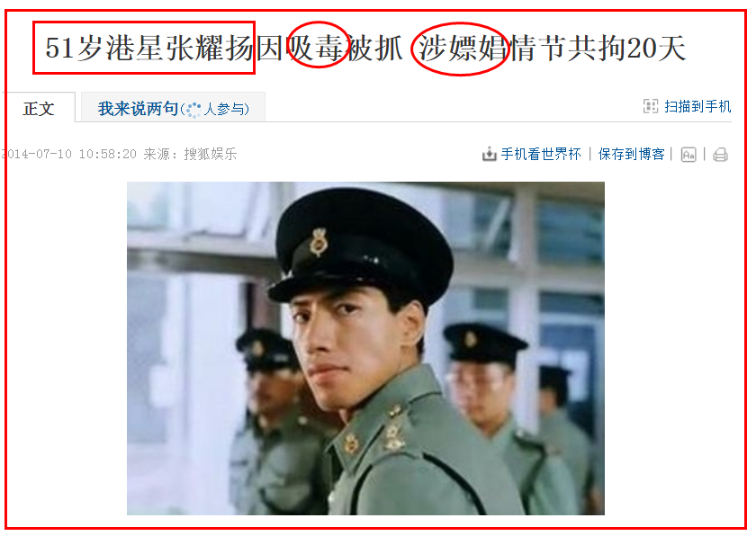This screenshot has width=756, height=536.
Task: Click the circled 吸毒 words in headline
Action: tap(314, 49)
